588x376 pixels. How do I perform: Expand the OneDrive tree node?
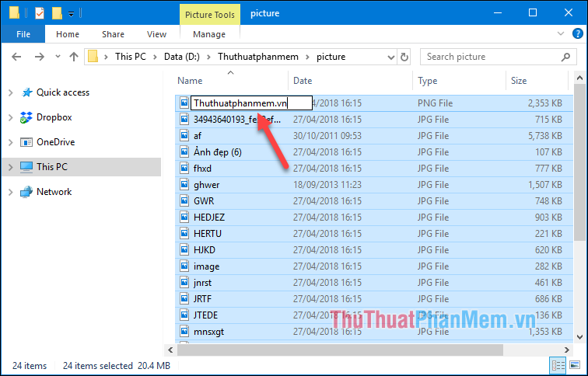pos(11,142)
